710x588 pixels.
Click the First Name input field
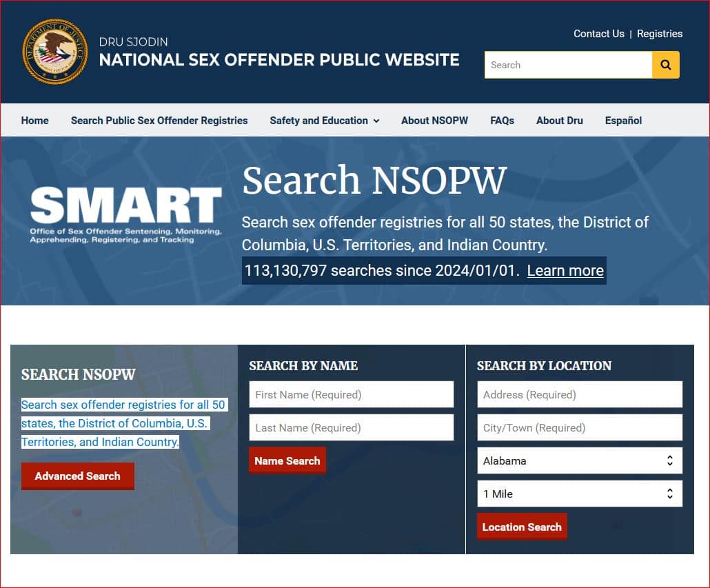351,395
